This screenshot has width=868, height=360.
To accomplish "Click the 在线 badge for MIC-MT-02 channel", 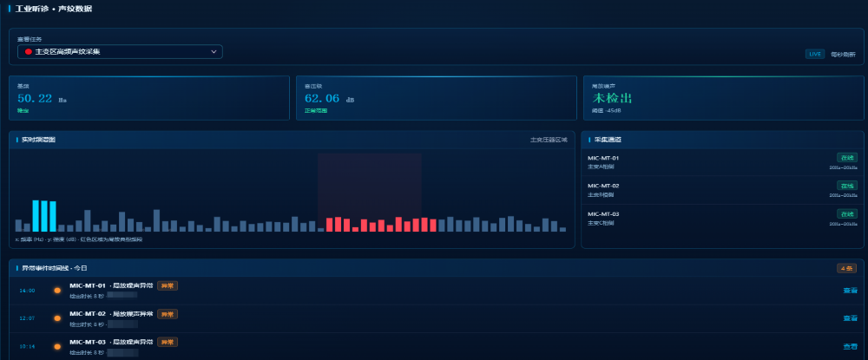I will tap(847, 186).
